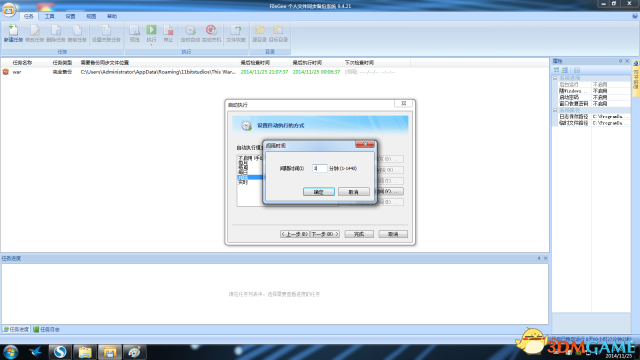Click the 窗口恢复密码 property value
The image size is (640, 360).
coord(611,104)
